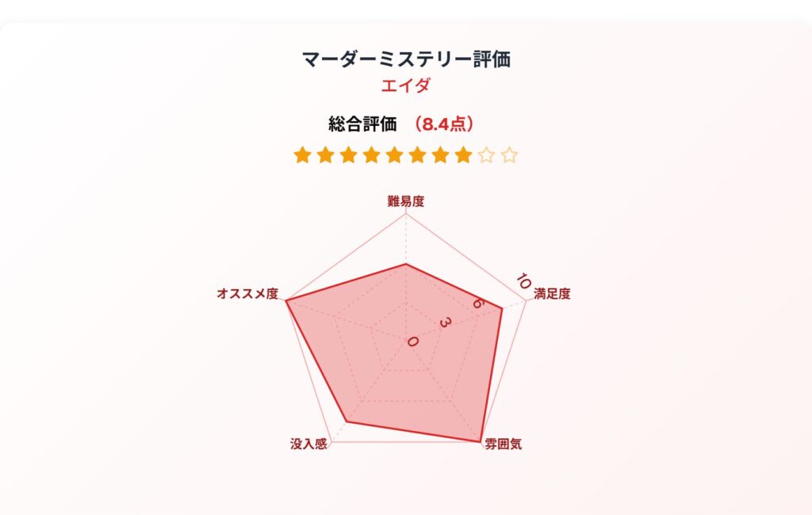Select the オススメ度 axis label

tap(247, 294)
